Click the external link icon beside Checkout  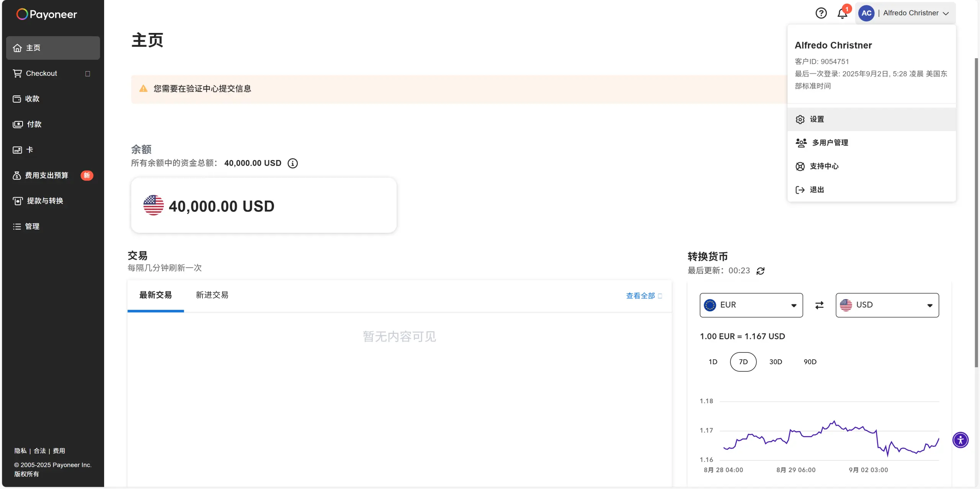point(88,74)
